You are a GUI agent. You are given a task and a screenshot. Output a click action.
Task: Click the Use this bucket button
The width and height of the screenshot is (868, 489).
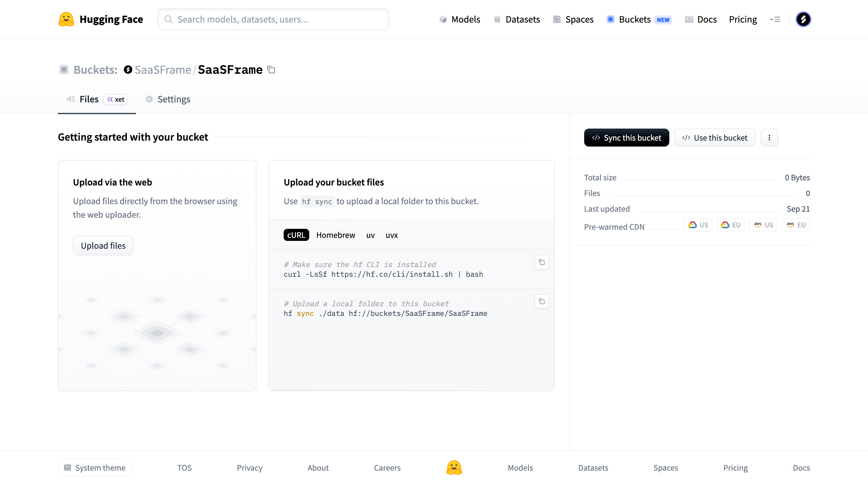point(715,138)
